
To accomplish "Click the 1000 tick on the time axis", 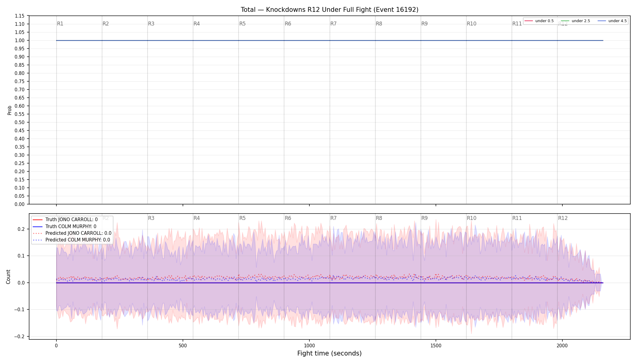I will point(309,345).
